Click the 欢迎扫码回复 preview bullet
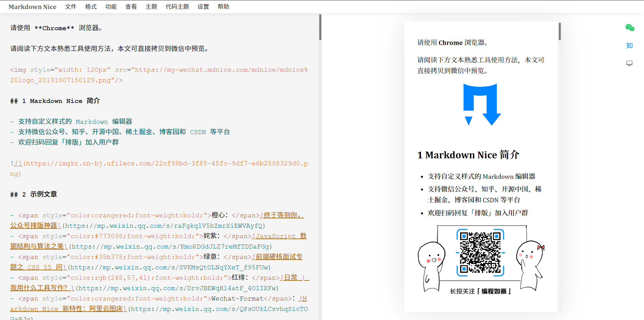The image size is (644, 320). (x=478, y=213)
